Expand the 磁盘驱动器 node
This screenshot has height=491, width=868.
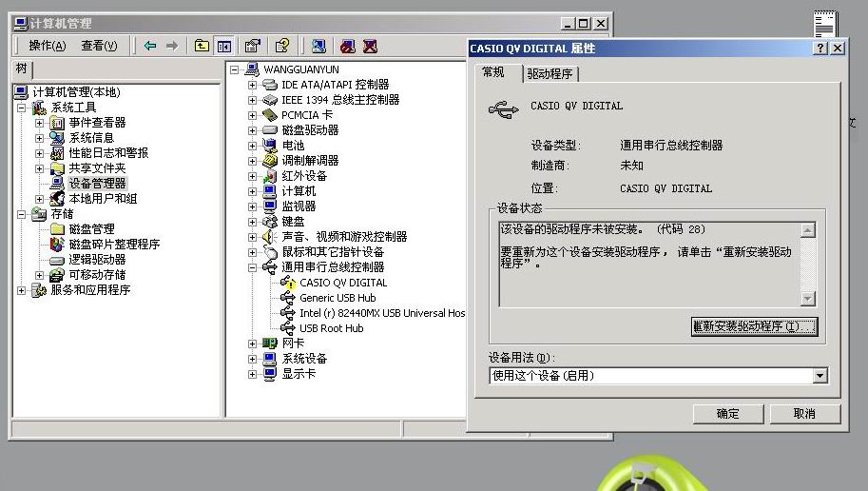(x=253, y=130)
